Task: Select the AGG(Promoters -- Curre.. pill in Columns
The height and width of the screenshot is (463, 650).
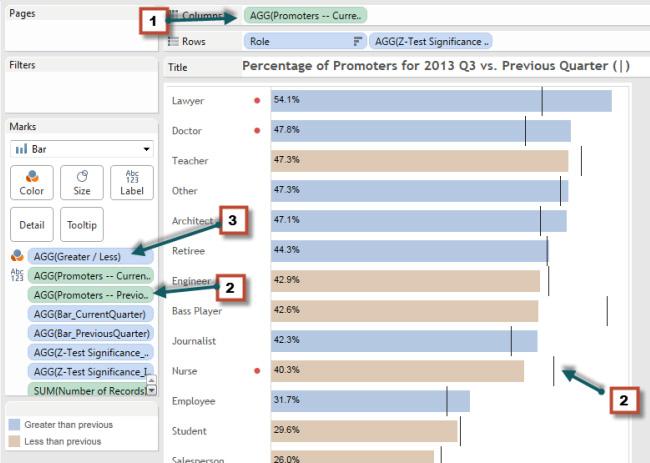Action: coord(304,15)
